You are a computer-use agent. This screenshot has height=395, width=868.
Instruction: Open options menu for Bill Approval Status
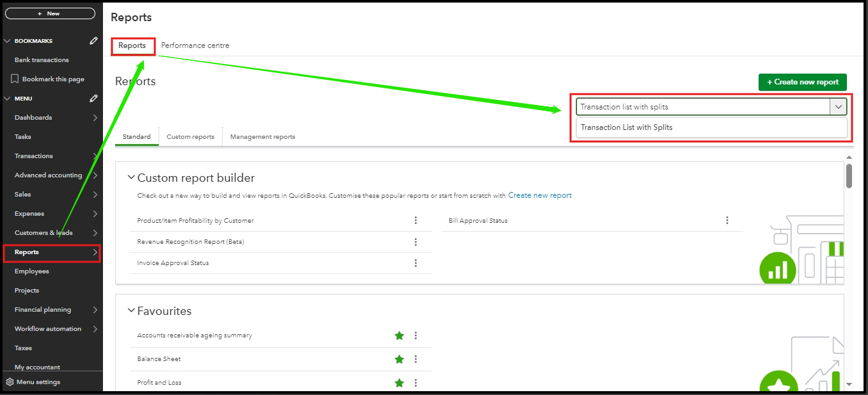pyautogui.click(x=727, y=220)
